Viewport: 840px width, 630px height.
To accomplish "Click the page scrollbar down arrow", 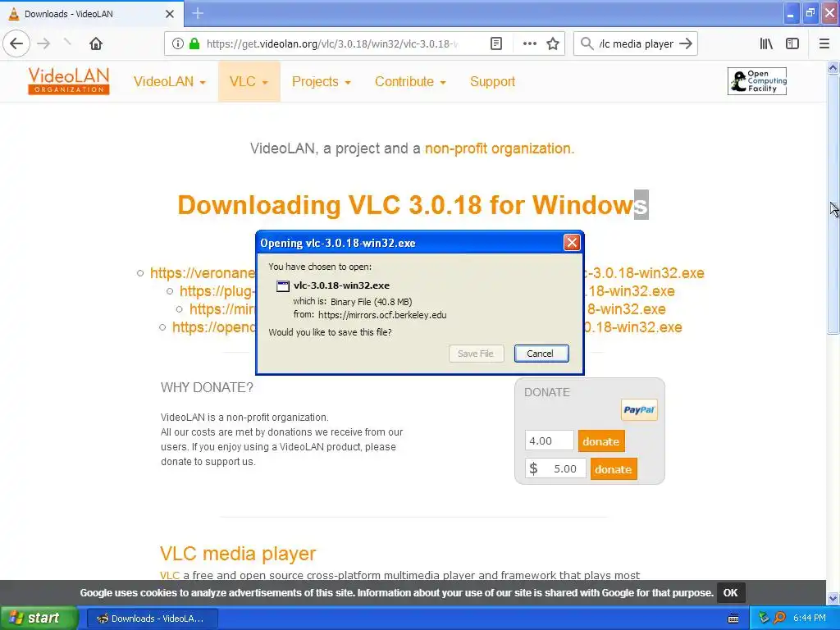I will (833, 598).
